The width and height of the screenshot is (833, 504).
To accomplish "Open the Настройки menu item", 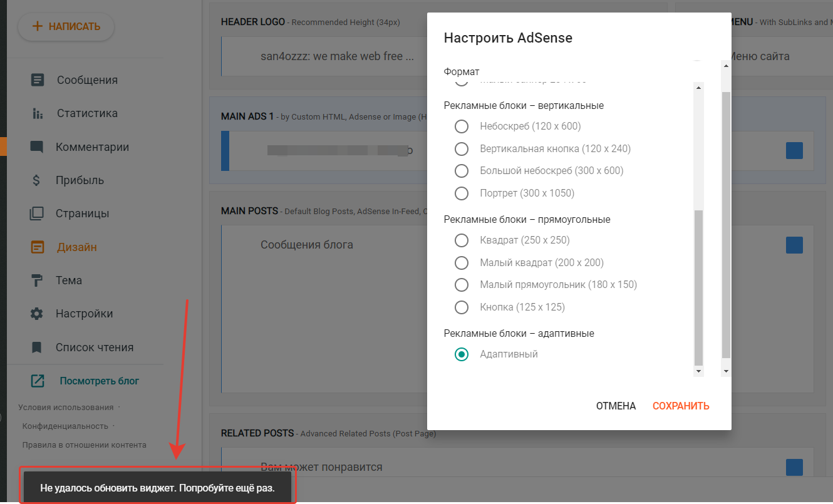I will click(x=85, y=314).
